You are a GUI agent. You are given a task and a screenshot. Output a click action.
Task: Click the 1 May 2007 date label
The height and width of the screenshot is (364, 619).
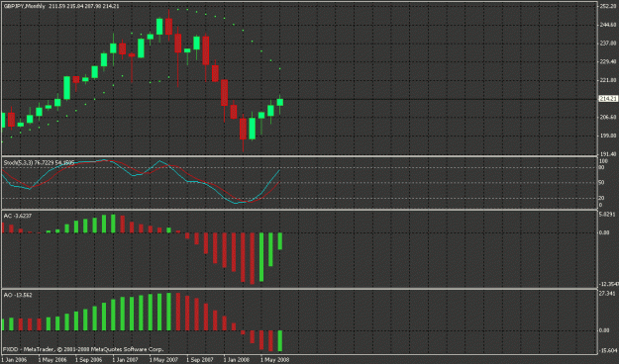163,360
